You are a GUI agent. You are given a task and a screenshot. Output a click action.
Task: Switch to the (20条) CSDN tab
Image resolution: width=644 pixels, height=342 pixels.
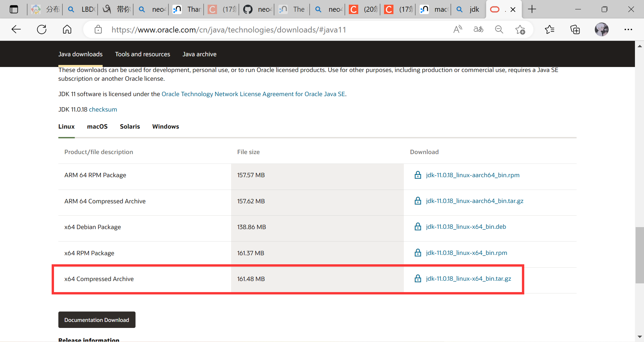click(363, 9)
